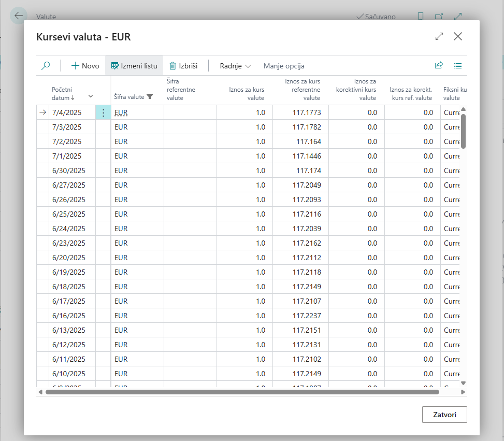Open row options menu for 7/4/2025
This screenshot has width=504, height=441.
point(103,112)
